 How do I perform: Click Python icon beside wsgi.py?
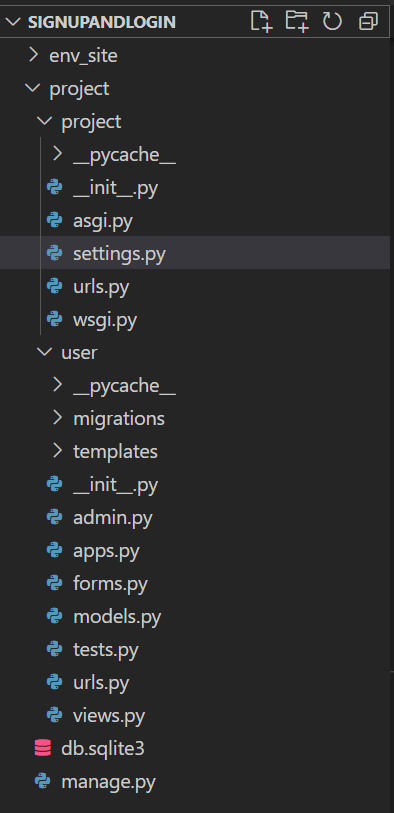[54, 319]
